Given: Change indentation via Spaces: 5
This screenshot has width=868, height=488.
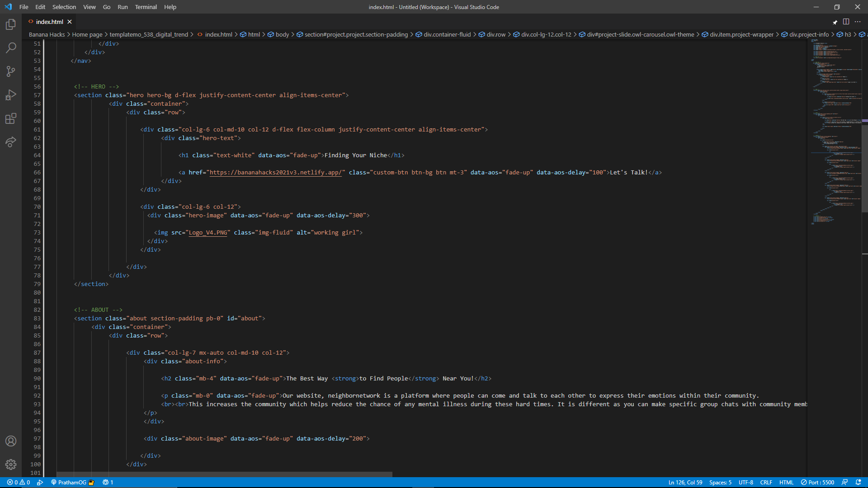Looking at the screenshot, I should (720, 482).
